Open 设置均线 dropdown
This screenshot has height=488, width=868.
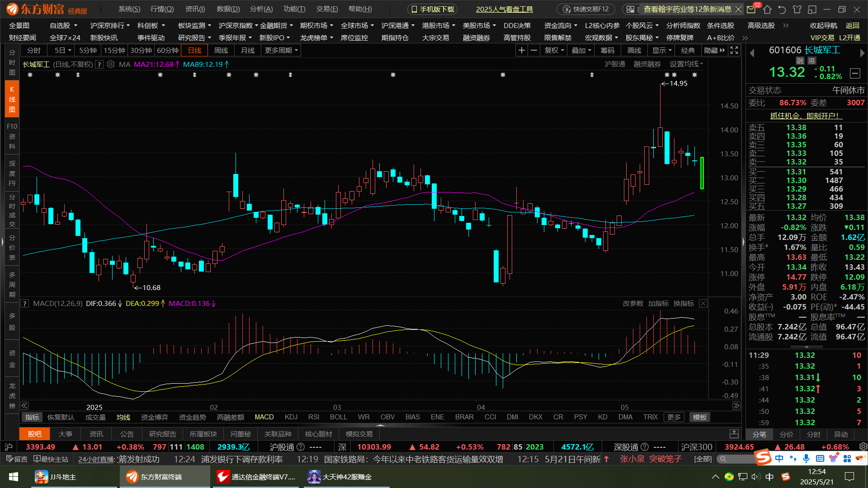click(x=686, y=64)
